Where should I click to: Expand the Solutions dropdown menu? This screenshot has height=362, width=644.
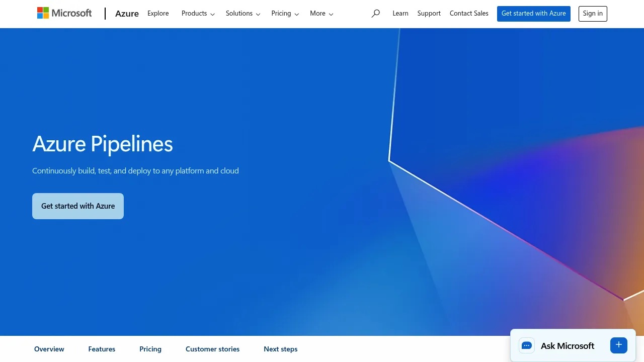(243, 14)
